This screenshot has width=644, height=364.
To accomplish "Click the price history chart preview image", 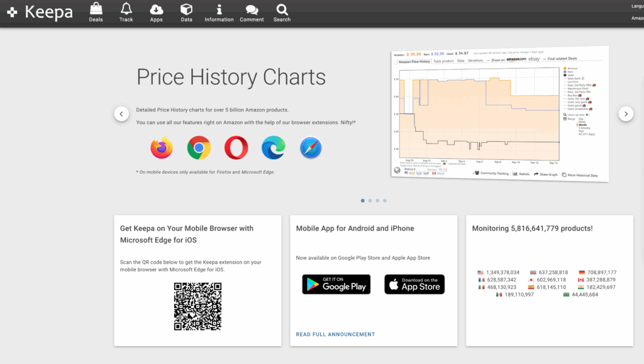I will tap(500, 115).
